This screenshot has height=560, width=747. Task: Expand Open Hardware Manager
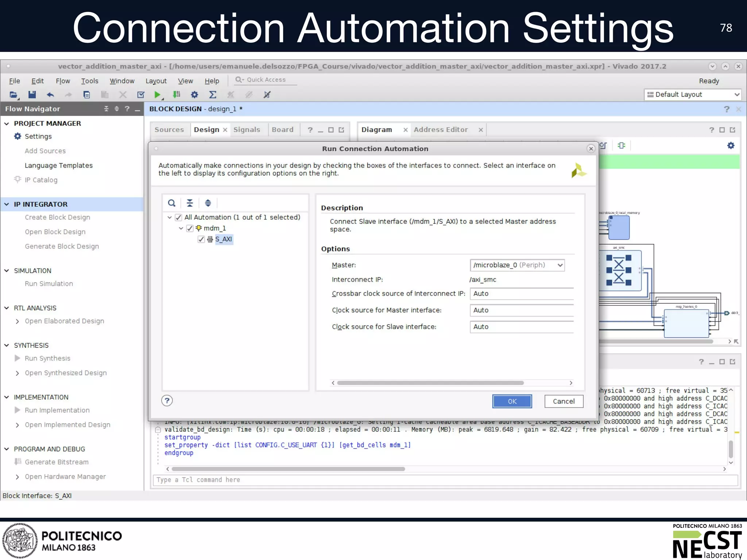(17, 477)
